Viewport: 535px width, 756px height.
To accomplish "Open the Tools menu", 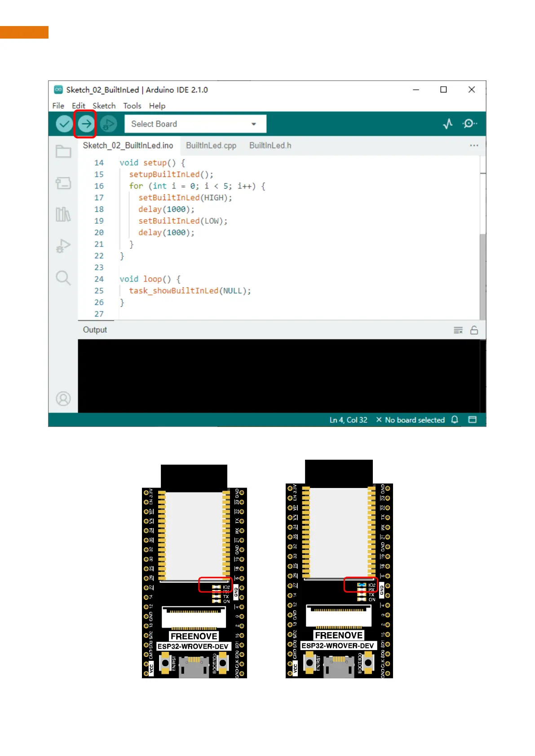I will (132, 106).
